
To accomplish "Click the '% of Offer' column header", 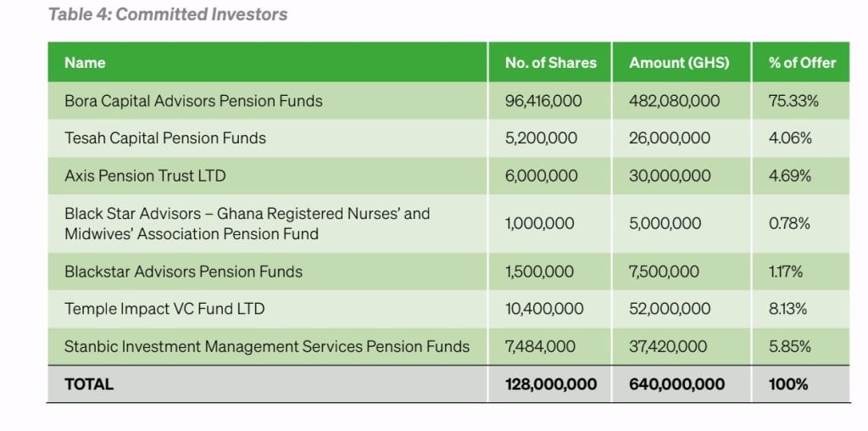I will tap(801, 62).
